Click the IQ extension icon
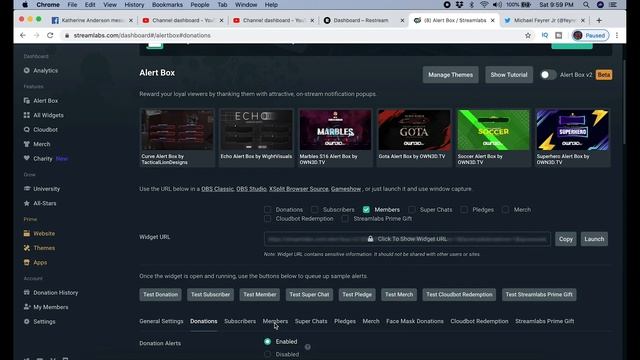This screenshot has height=360, width=640. click(544, 36)
